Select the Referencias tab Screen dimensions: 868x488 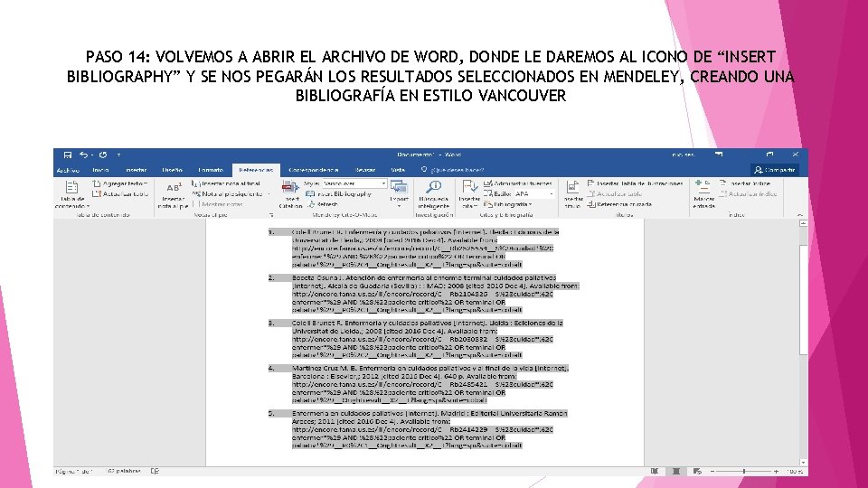coord(256,170)
